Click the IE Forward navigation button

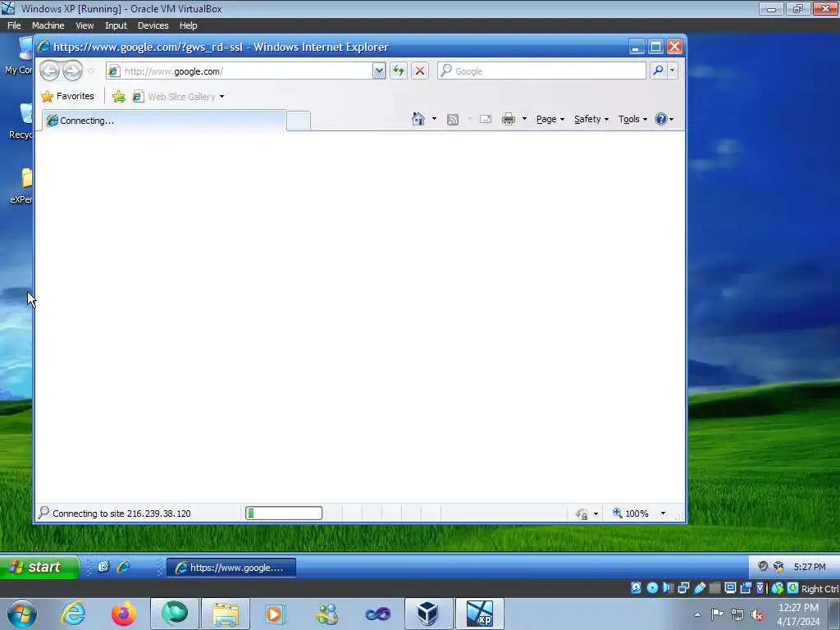pos(73,71)
